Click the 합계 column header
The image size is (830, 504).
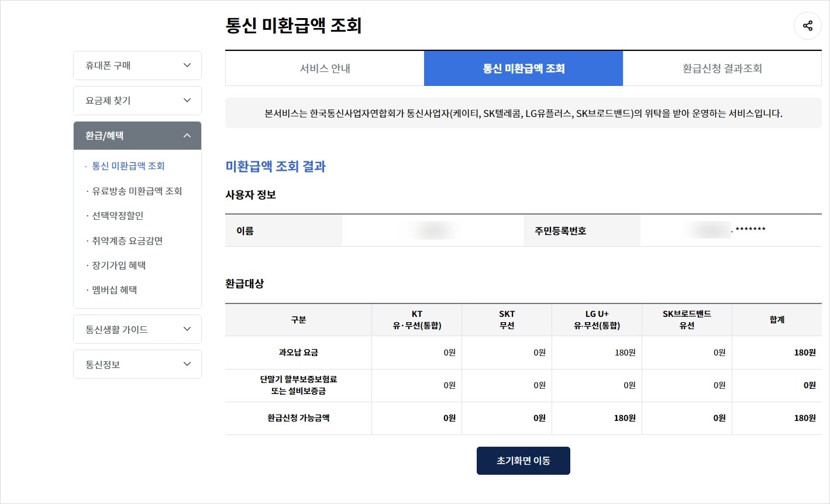[777, 319]
